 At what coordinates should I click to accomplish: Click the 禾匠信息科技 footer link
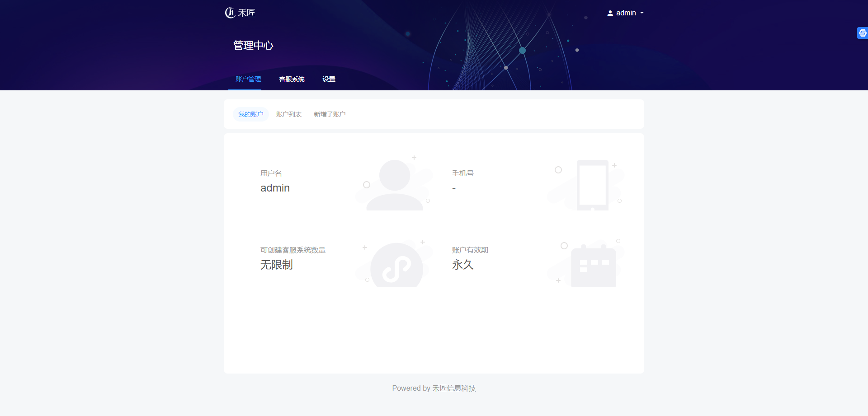pyautogui.click(x=453, y=388)
